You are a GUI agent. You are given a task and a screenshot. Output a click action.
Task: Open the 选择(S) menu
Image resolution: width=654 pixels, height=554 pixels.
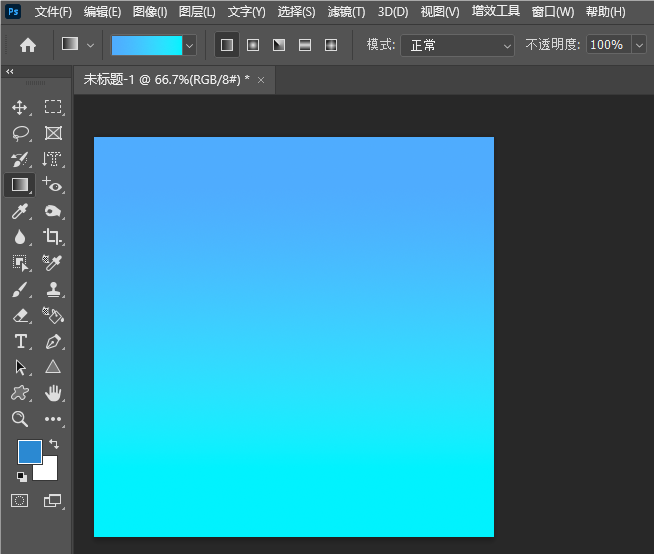[296, 12]
